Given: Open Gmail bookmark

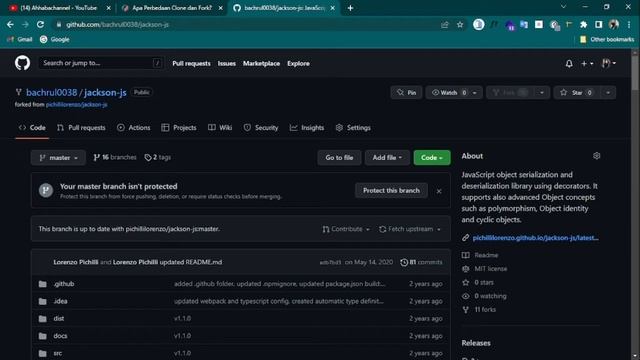Looking at the screenshot, I should [x=20, y=40].
